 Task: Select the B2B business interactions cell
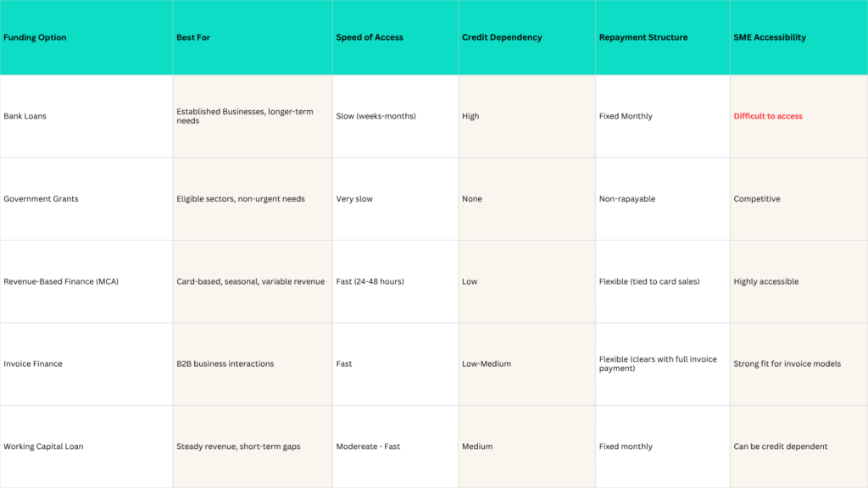225,363
